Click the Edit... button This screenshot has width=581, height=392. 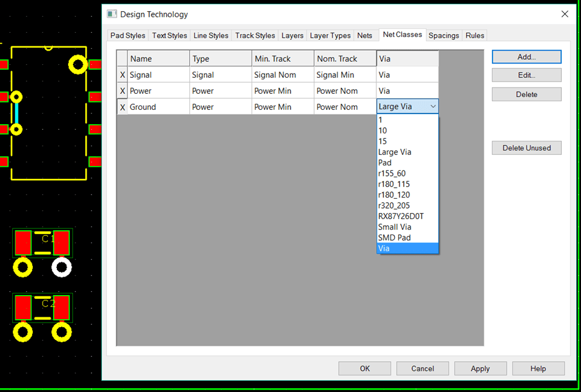pyautogui.click(x=527, y=75)
